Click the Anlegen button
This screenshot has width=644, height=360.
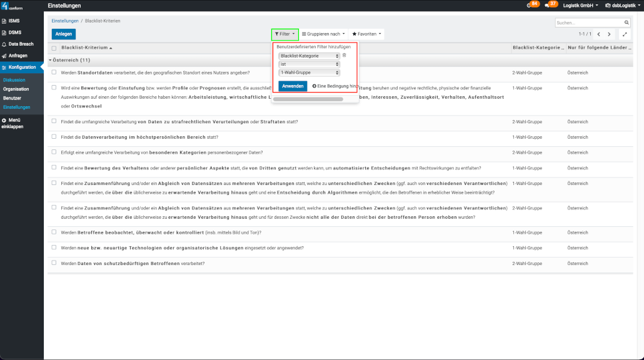click(x=63, y=34)
